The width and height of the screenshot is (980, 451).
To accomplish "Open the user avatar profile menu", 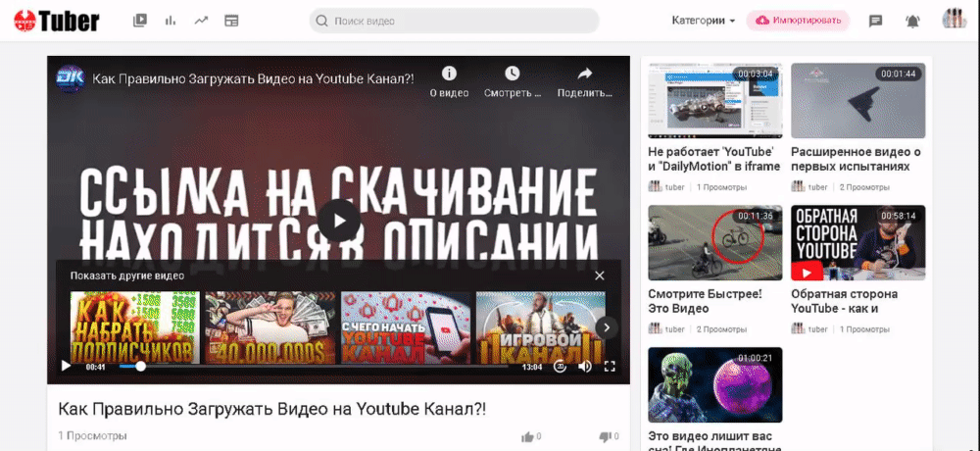I will tap(955, 19).
